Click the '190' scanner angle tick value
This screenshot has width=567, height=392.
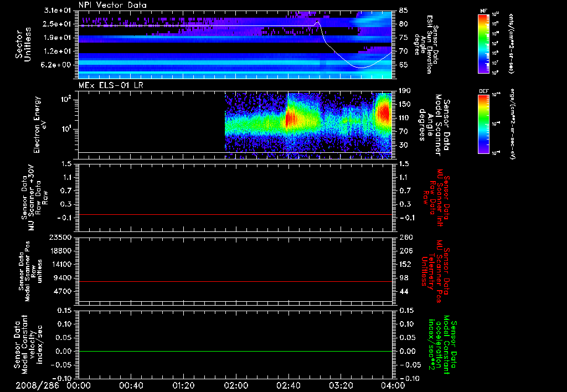pos(406,91)
